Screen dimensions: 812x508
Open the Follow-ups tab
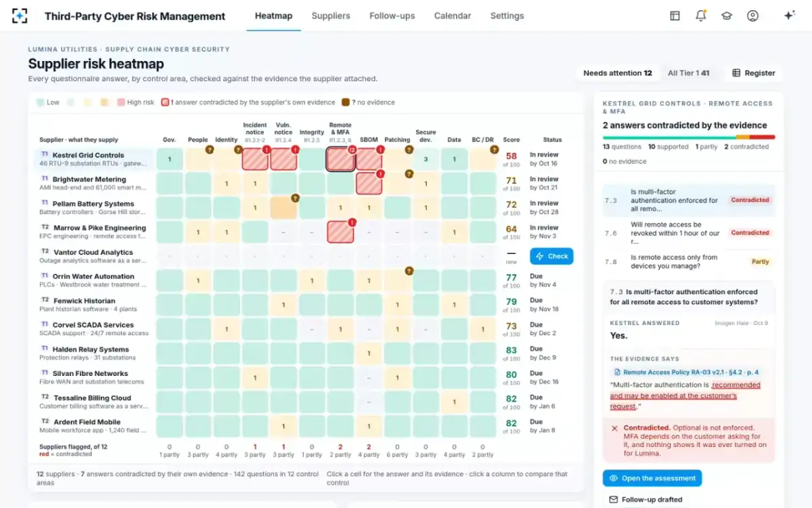(x=392, y=16)
